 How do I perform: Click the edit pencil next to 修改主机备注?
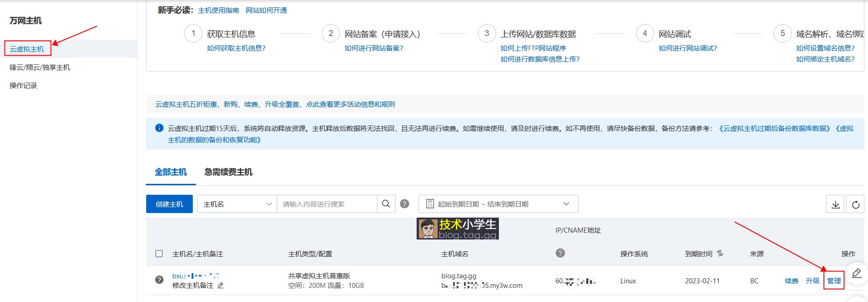tap(221, 286)
